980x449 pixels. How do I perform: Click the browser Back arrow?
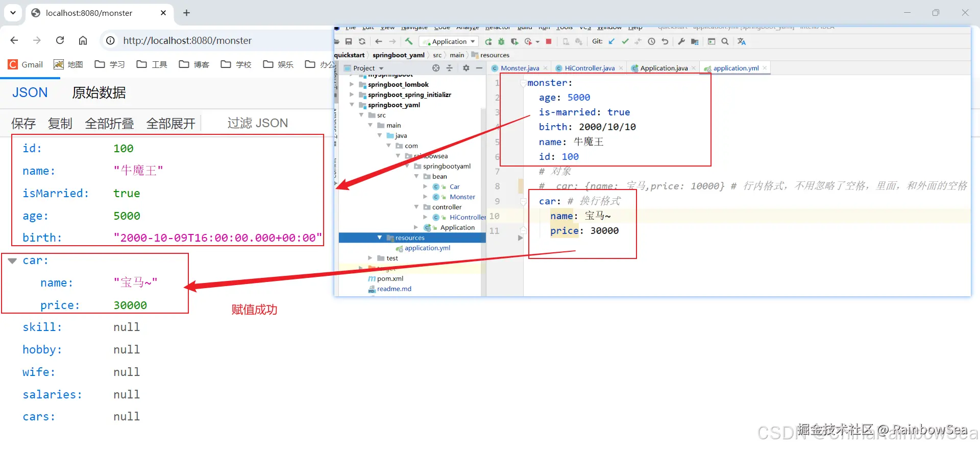tap(14, 40)
